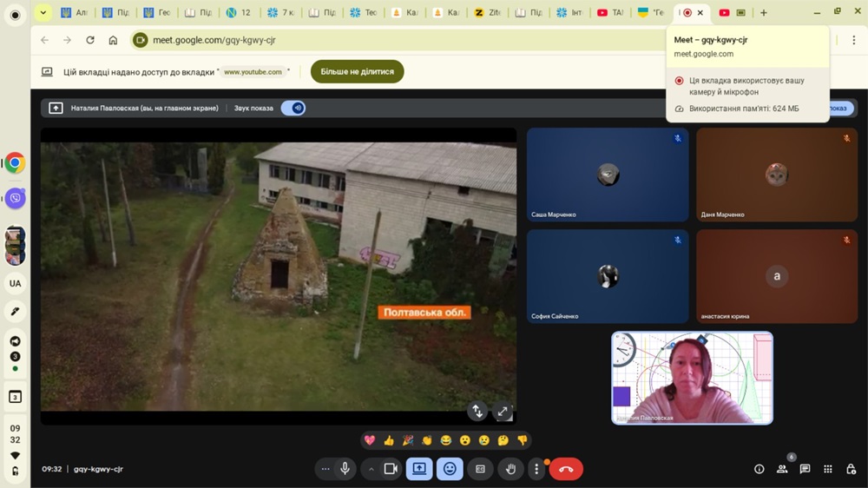Click the 'Більше не ділитися' button
This screenshot has width=868, height=488.
357,72
